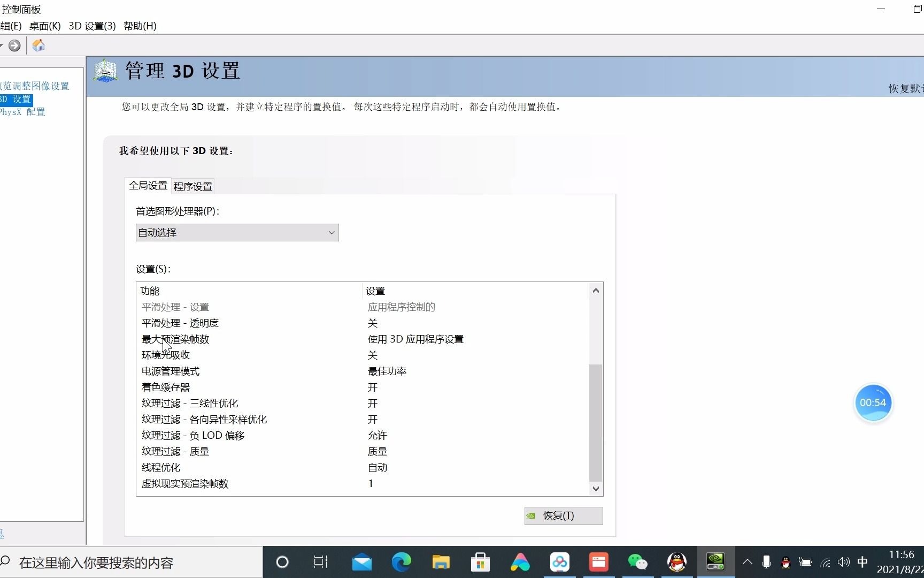
Task: Click the volume icon in the system tray
Action: click(844, 562)
